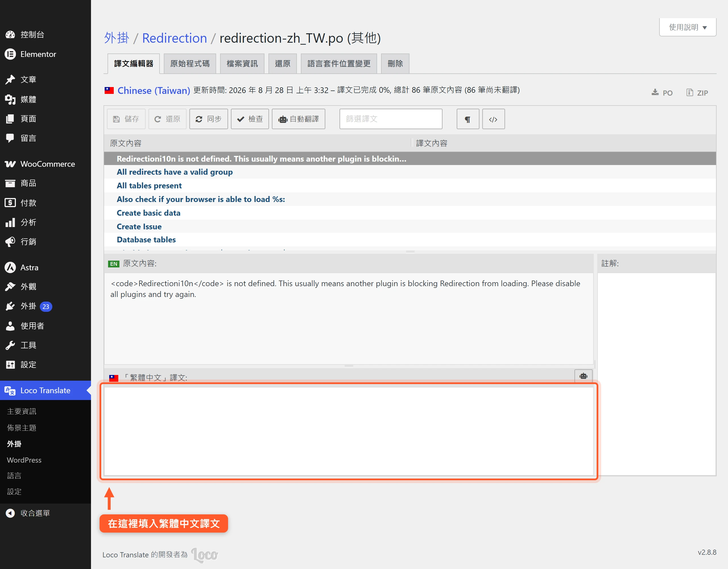Open the Chinese (Taiwan) language link

tap(154, 90)
